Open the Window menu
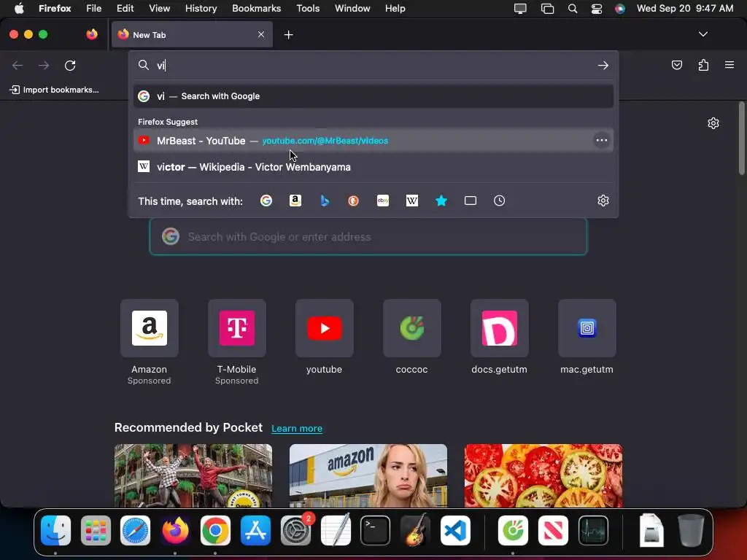Viewport: 747px width, 560px height. [x=352, y=8]
